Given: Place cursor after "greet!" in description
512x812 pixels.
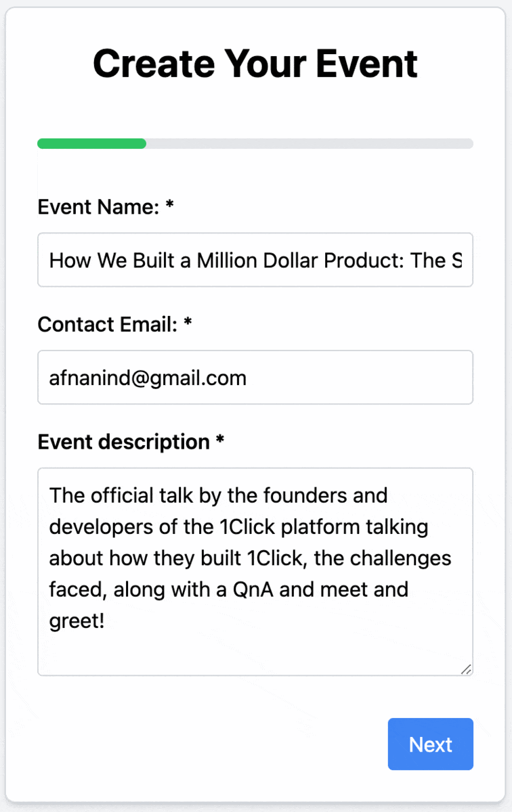Looking at the screenshot, I should pos(106,621).
